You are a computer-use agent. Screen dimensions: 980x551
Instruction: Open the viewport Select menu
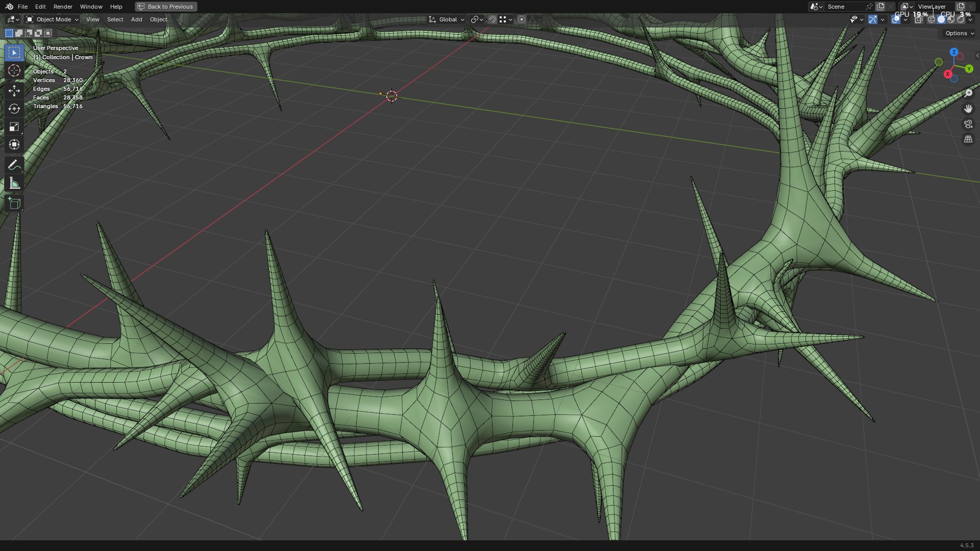click(115, 19)
